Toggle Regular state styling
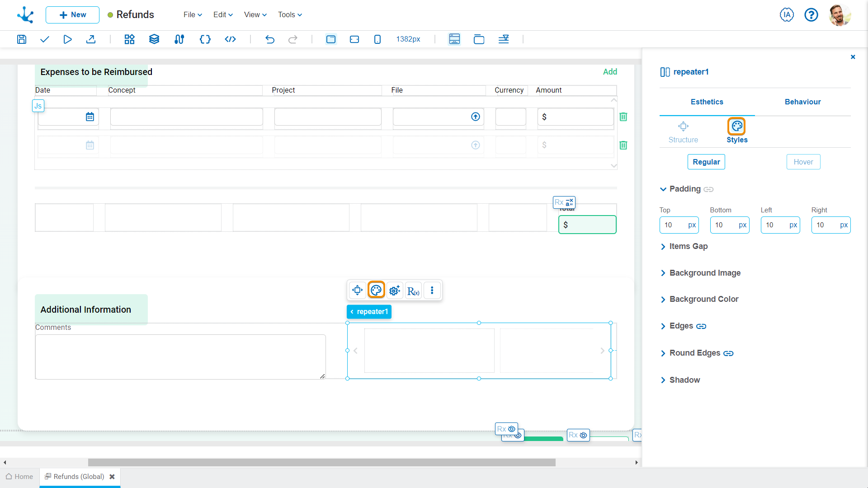 pos(707,162)
